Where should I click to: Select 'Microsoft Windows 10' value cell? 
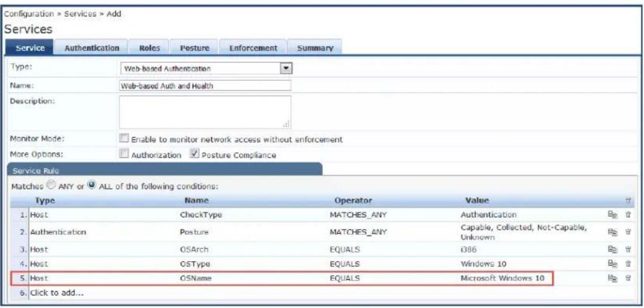click(x=502, y=278)
